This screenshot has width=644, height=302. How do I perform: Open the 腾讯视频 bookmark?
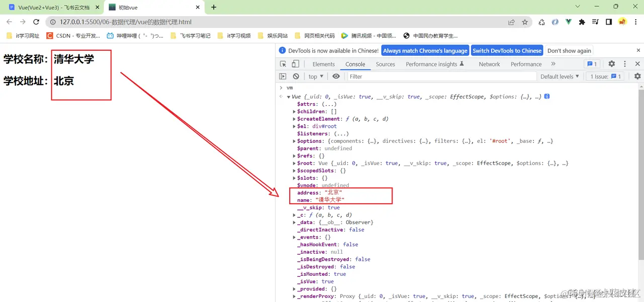point(368,36)
